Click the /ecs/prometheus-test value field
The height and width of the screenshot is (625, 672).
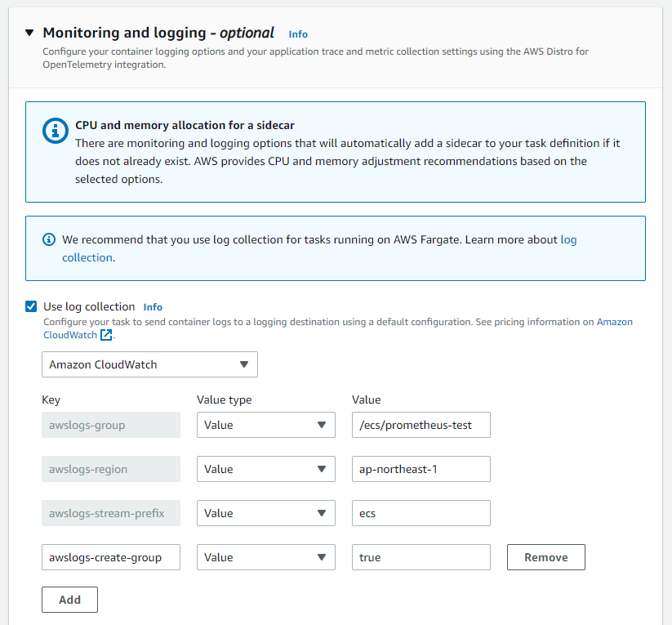point(421,425)
